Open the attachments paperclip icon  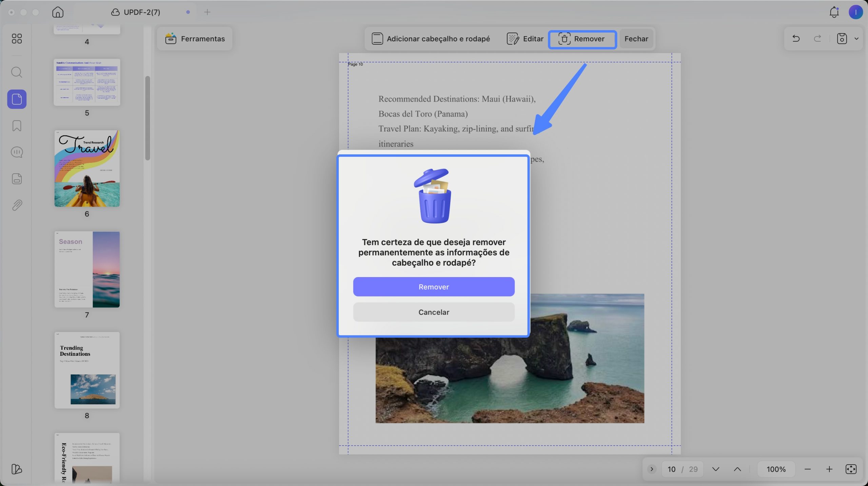17,205
